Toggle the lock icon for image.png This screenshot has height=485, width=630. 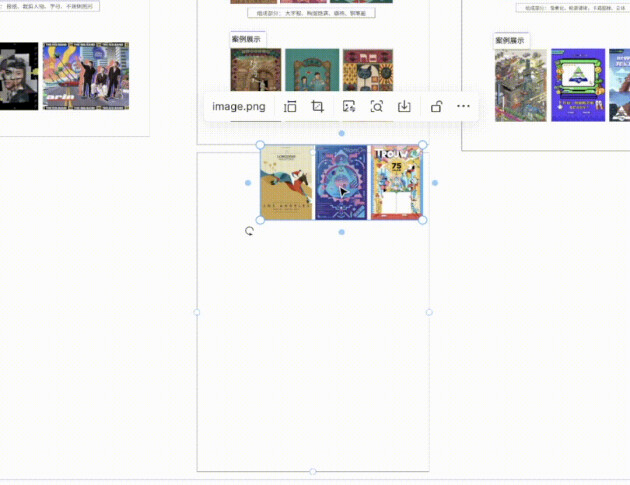click(436, 106)
